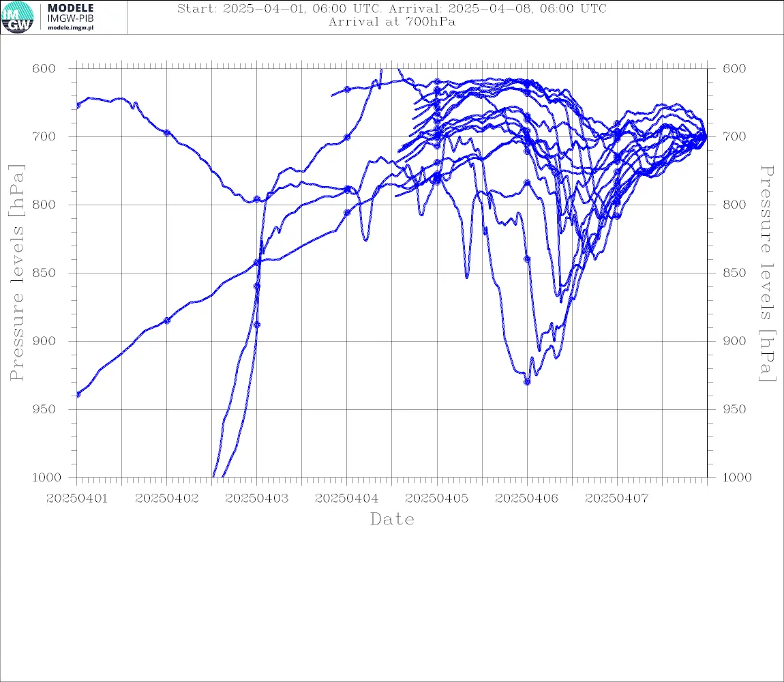Click trajectory marker near 630 hPa on 20250404
784x682 pixels.
(x=347, y=89)
